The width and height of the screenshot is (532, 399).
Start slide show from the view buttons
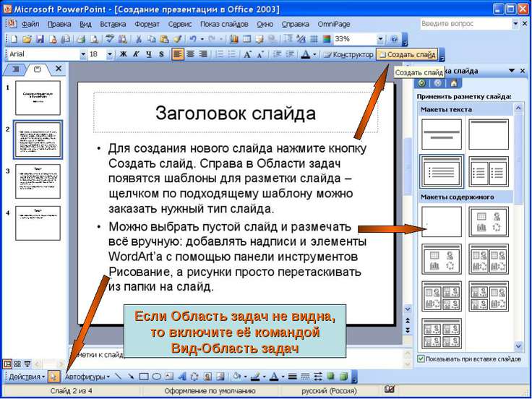pyautogui.click(x=27, y=364)
